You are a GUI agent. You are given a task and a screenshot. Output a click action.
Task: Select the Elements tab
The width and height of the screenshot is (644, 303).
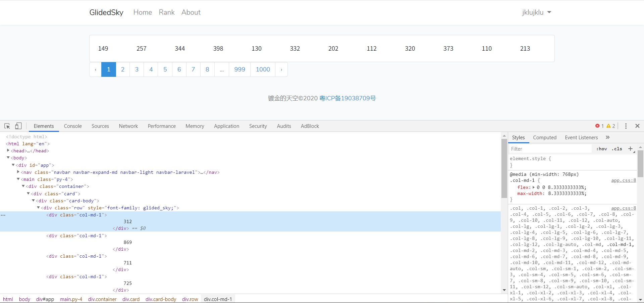[44, 126]
